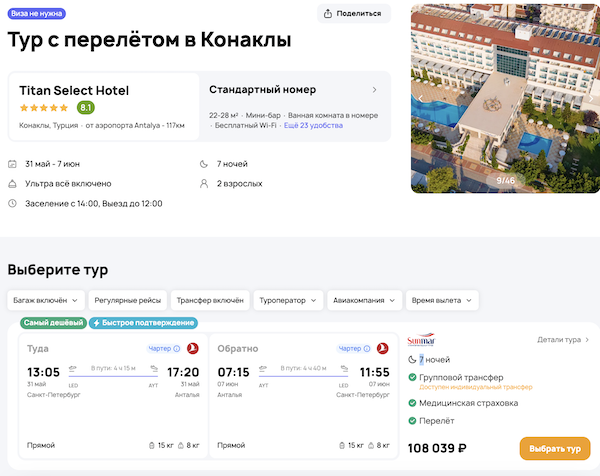The image size is (600, 476).
Task: Click the hotel rating badge 8.1
Action: 86,108
